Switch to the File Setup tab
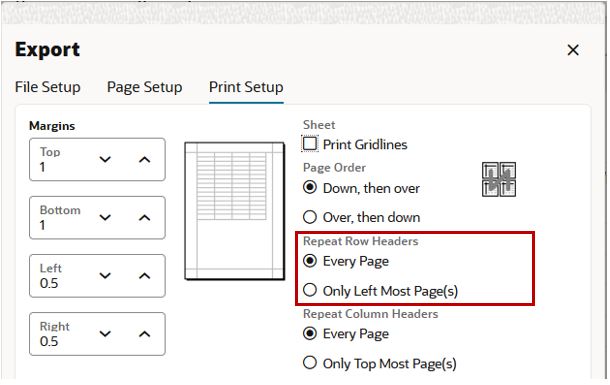The image size is (610, 385). click(47, 87)
